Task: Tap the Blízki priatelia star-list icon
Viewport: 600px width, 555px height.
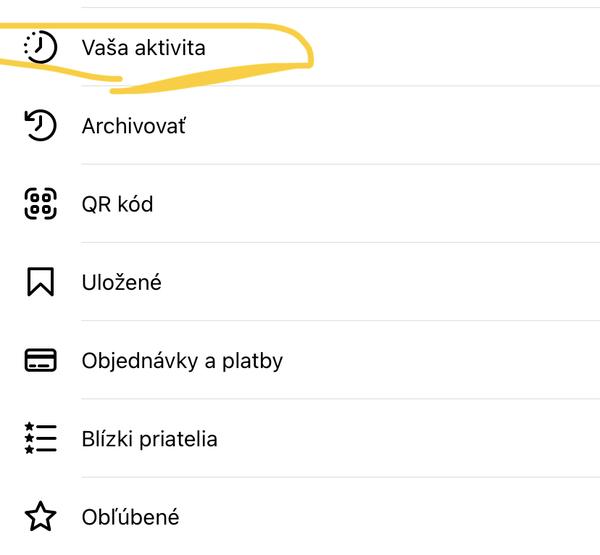Action: click(40, 438)
